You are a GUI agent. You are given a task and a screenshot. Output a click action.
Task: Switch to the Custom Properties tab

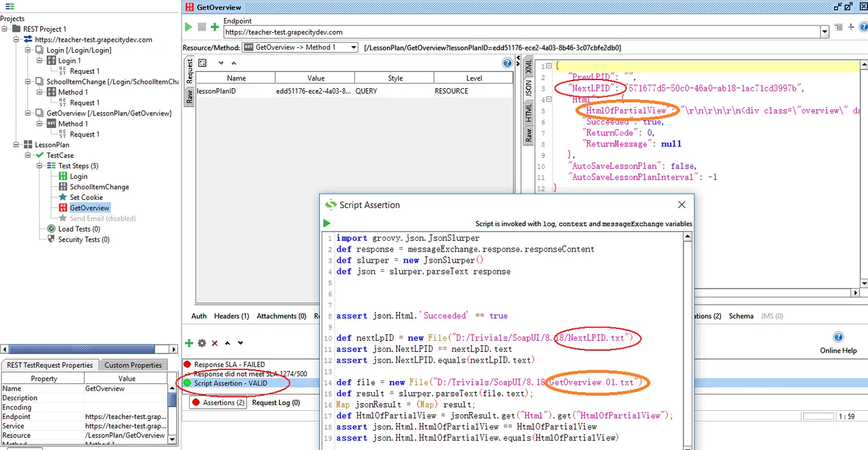(x=133, y=365)
